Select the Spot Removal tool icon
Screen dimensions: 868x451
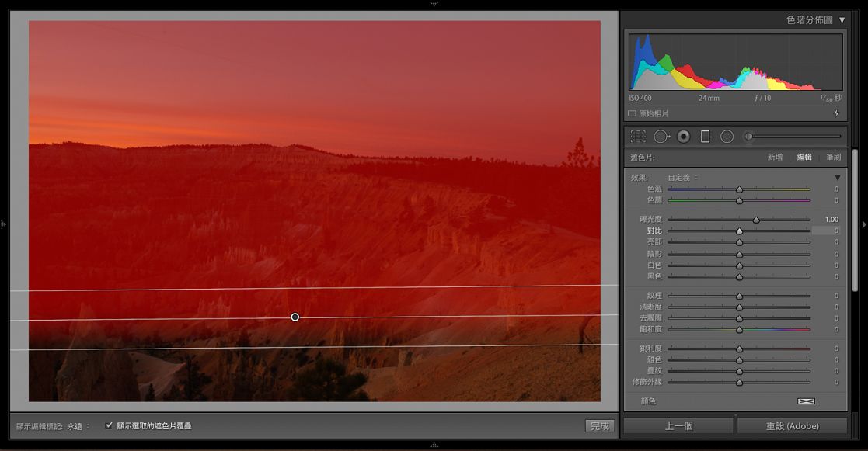click(x=661, y=136)
